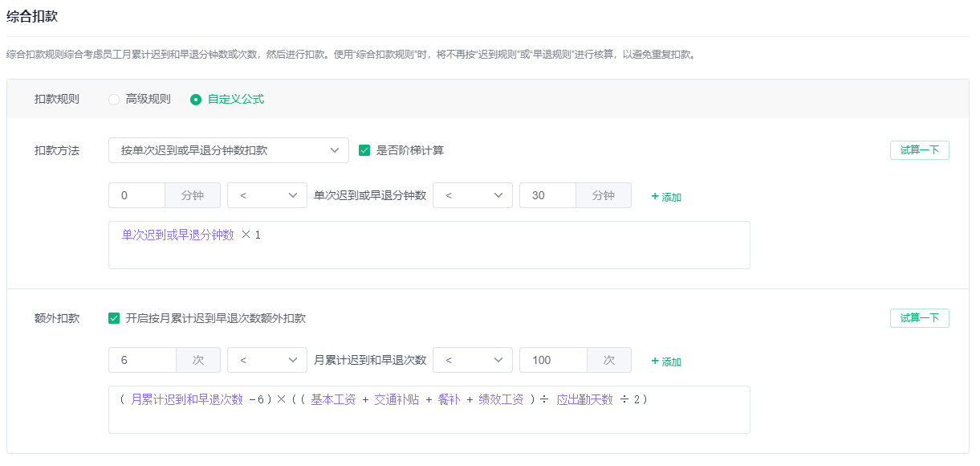Image resolution: width=980 pixels, height=466 pixels.
Task: Click the 交通补贴 variable in formula
Action: (396, 399)
